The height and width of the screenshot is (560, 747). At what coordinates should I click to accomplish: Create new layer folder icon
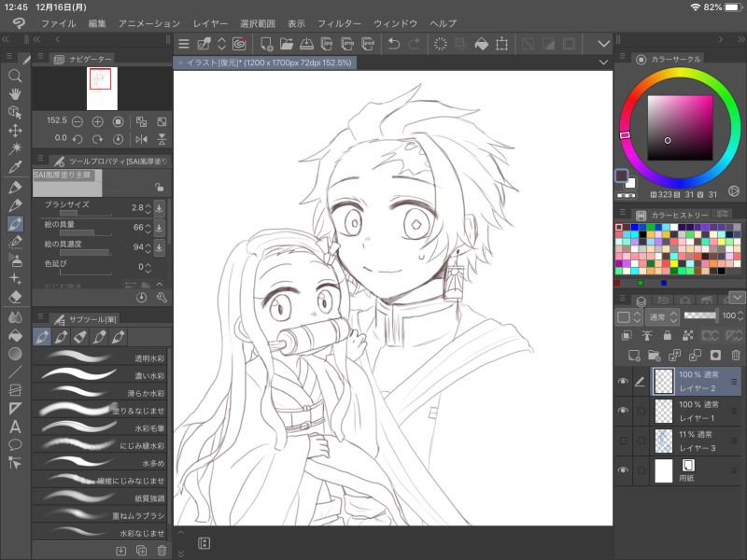pyautogui.click(x=655, y=355)
